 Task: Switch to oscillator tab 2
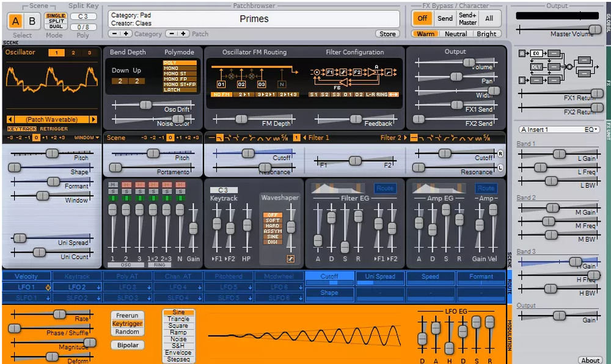73,53
